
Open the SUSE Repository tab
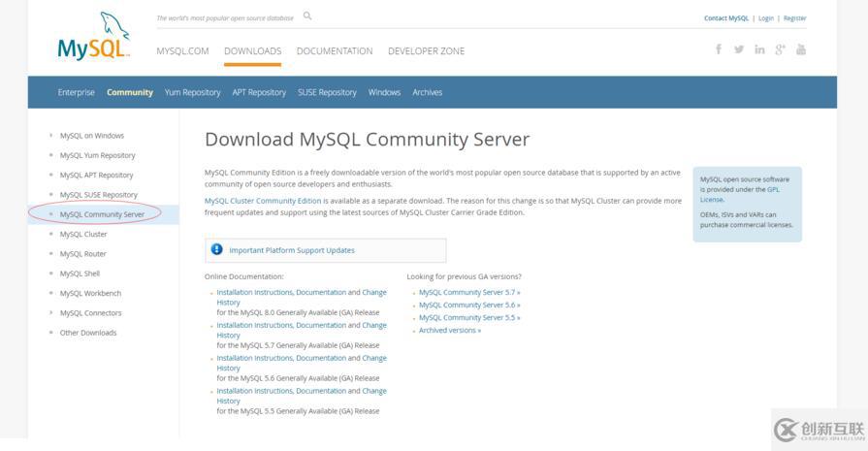[x=327, y=92]
